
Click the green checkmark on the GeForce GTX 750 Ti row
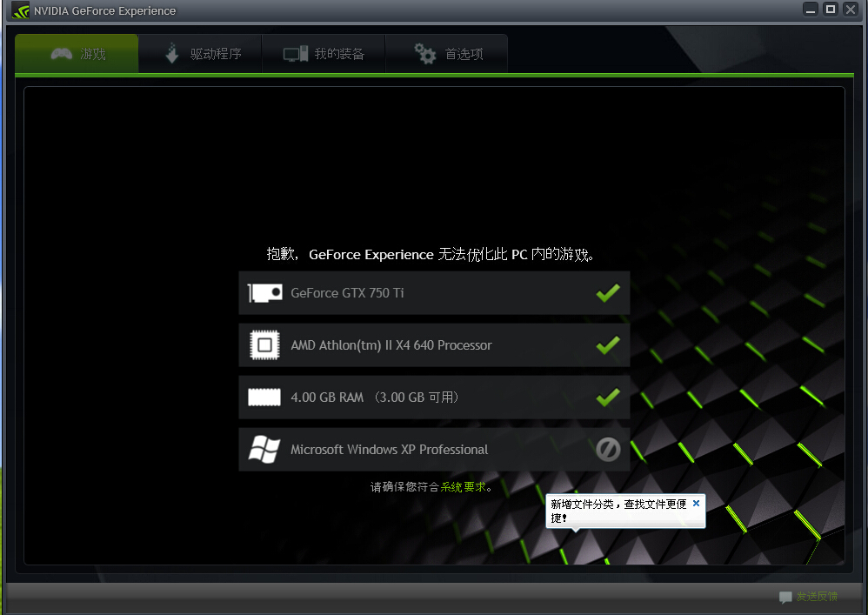click(608, 293)
